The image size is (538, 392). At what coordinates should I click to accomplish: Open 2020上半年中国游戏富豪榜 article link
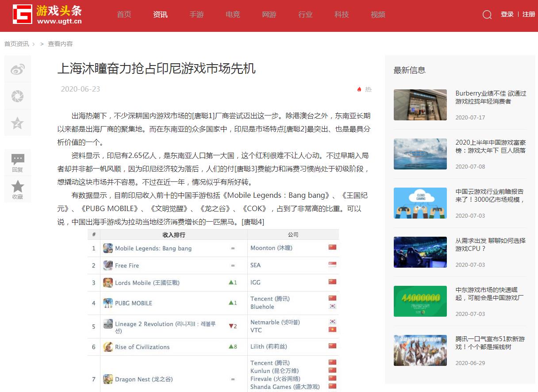click(491, 146)
